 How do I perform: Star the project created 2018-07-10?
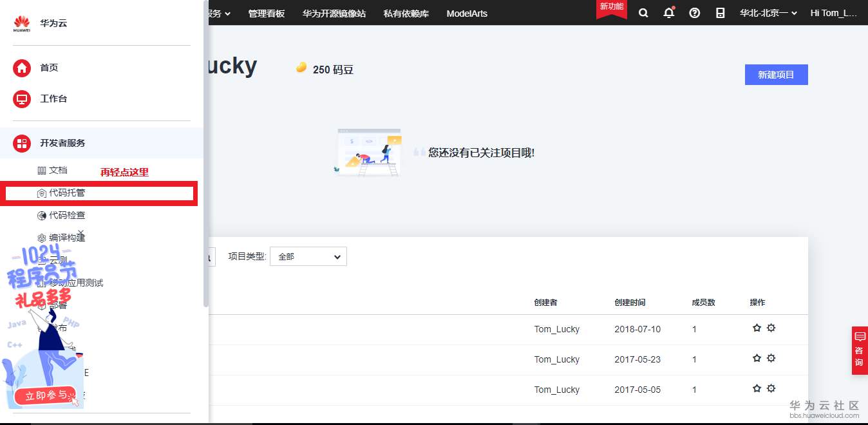[757, 328]
